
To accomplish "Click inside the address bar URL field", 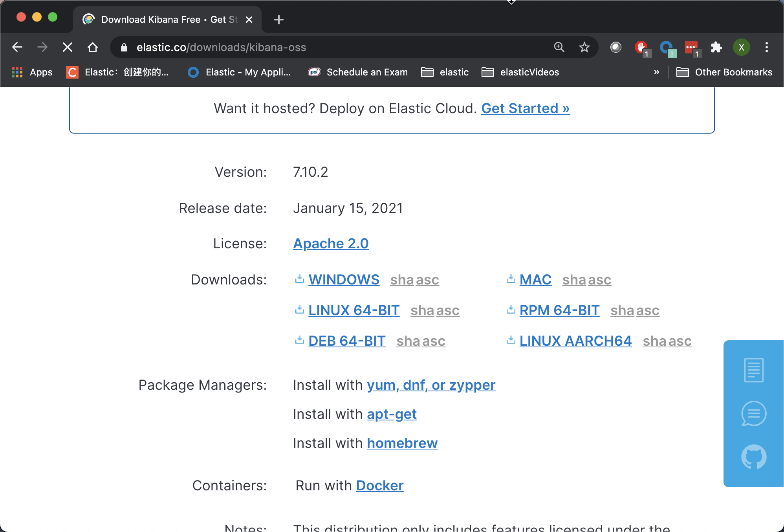I will point(275,47).
